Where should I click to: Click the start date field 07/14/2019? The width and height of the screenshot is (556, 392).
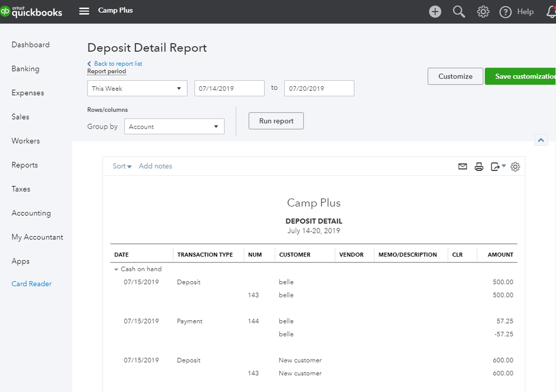click(x=229, y=89)
